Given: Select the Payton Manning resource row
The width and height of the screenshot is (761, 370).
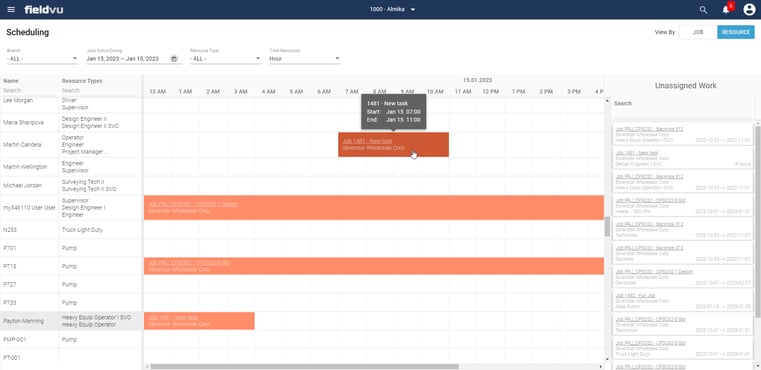Looking at the screenshot, I should pyautogui.click(x=71, y=321).
